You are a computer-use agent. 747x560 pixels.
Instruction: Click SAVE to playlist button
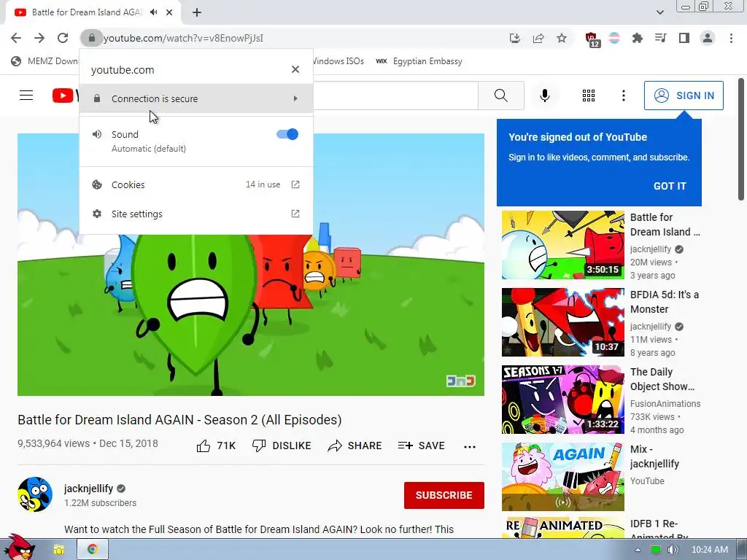coord(421,446)
